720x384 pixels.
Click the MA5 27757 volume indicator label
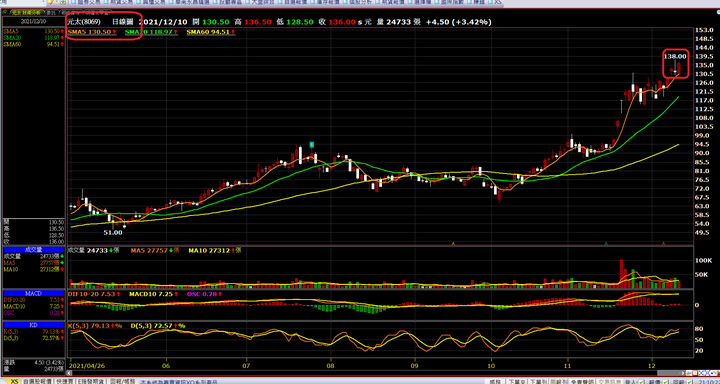click(155, 251)
